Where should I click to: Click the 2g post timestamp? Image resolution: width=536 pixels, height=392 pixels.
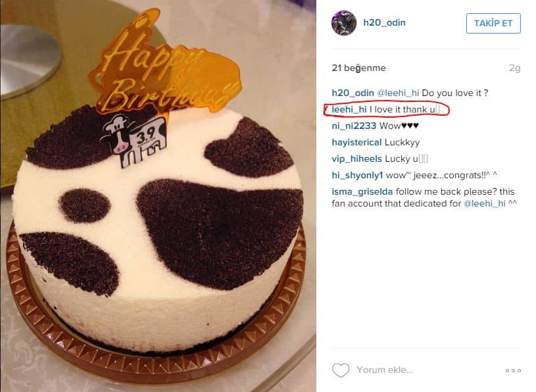pos(514,68)
